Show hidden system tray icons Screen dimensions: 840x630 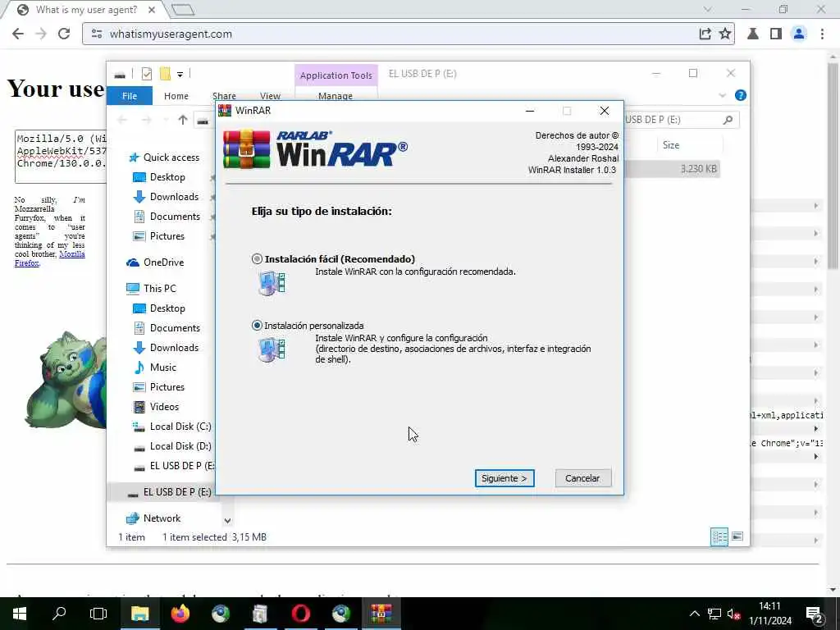coord(694,614)
